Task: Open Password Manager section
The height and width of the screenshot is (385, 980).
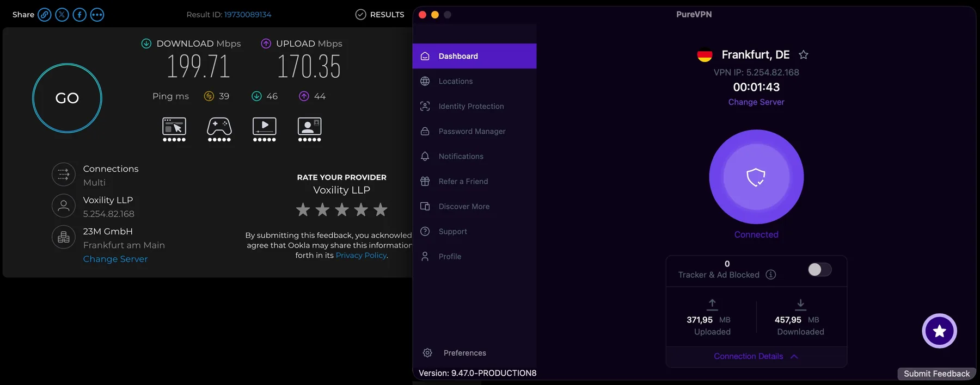Action: pyautogui.click(x=474, y=131)
